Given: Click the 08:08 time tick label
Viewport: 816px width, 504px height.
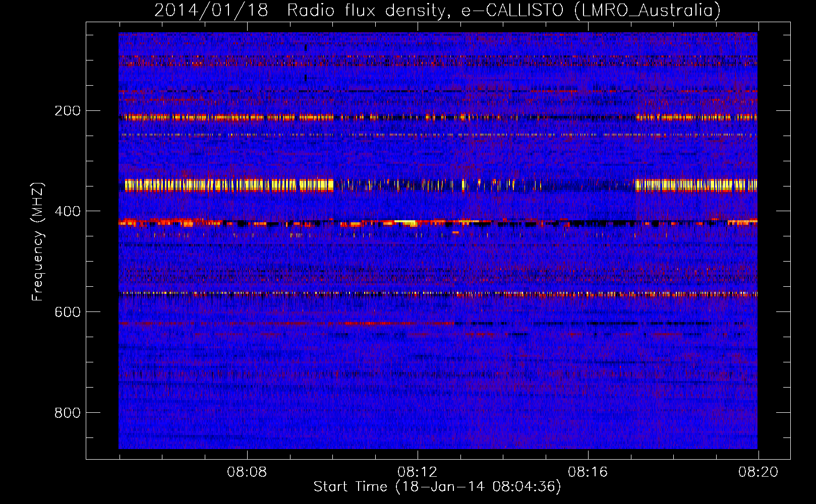Looking at the screenshot, I should [247, 472].
